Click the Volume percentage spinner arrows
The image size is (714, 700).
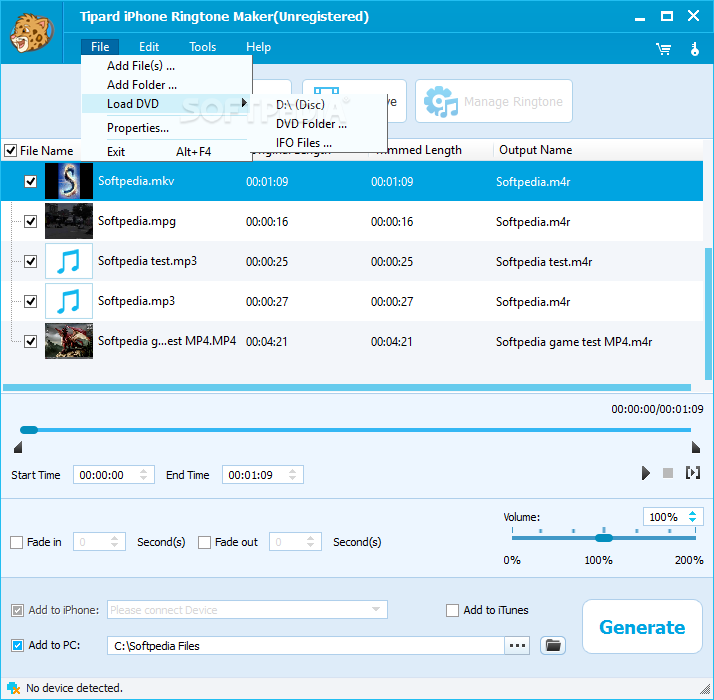(x=693, y=516)
